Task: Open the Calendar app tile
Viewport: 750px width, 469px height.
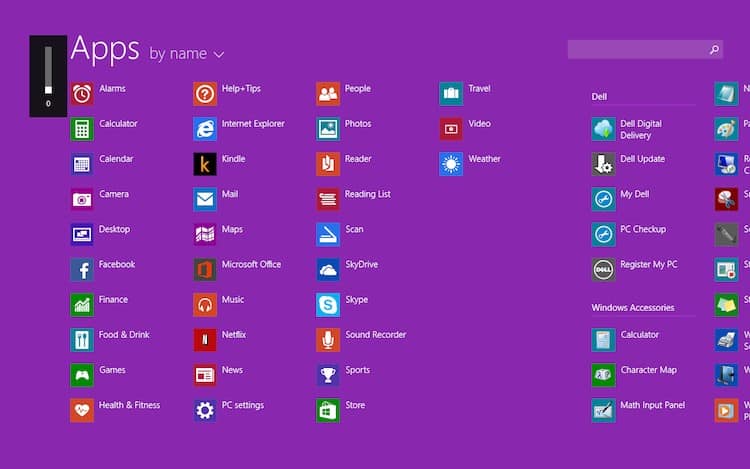Action: click(82, 164)
